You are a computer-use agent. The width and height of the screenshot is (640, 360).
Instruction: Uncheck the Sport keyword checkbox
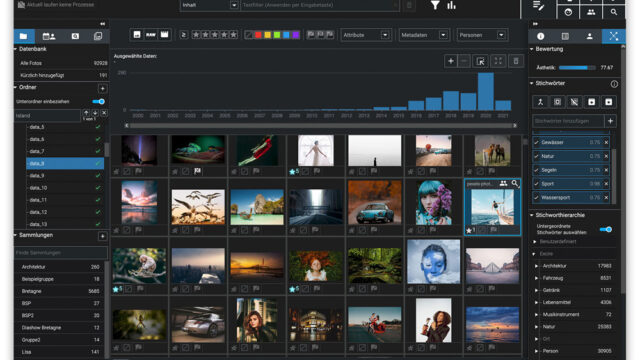[x=536, y=184]
